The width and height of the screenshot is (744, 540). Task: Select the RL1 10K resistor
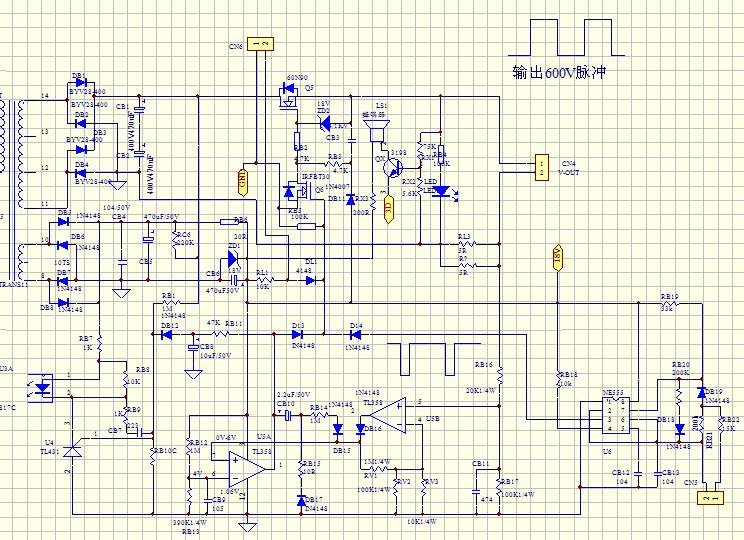click(265, 280)
